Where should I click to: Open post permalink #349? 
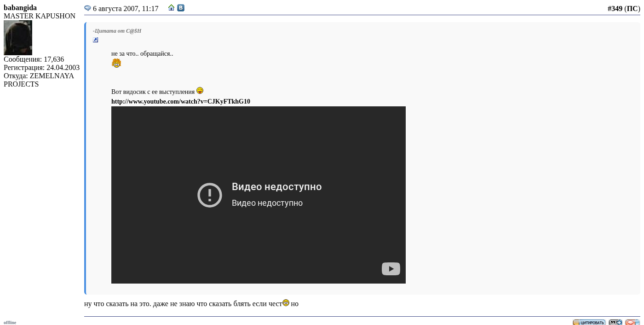[x=615, y=9]
